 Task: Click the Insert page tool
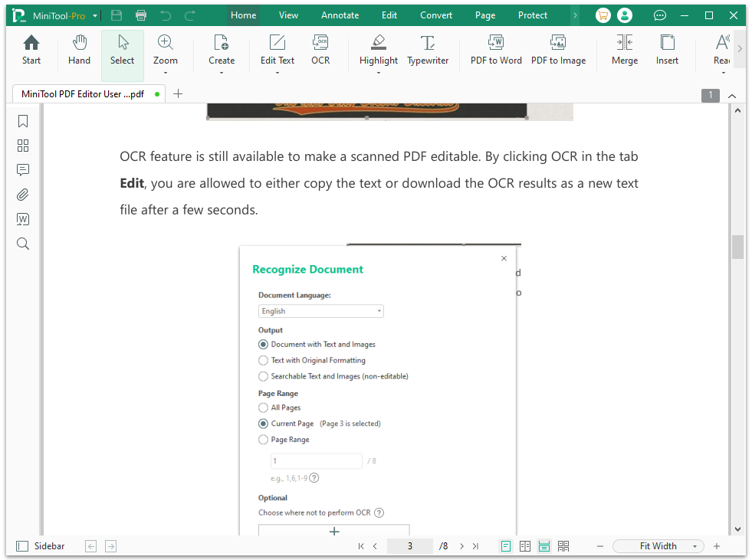tap(667, 50)
